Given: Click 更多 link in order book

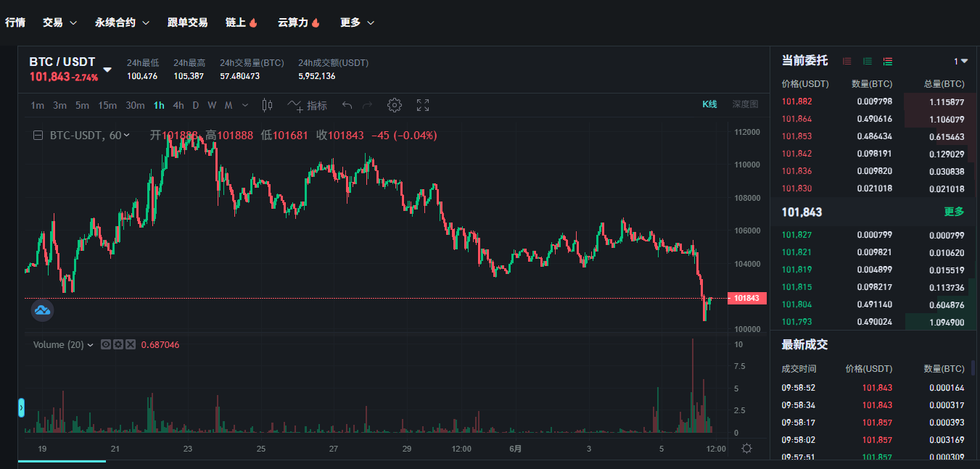Looking at the screenshot, I should point(954,212).
